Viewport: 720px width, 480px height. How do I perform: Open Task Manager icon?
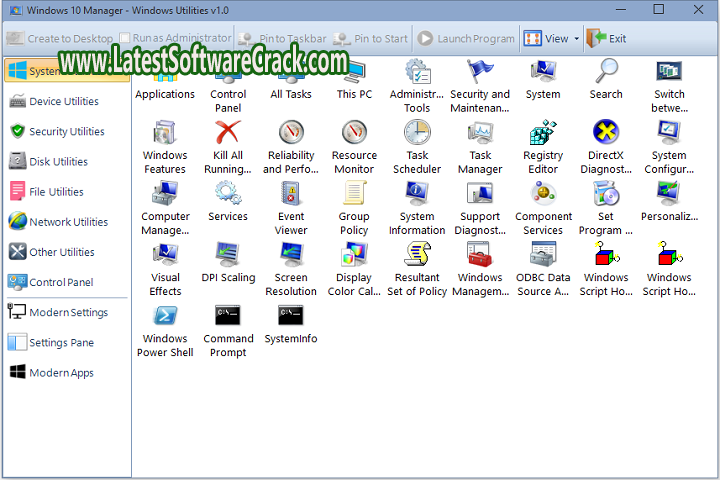coord(480,147)
